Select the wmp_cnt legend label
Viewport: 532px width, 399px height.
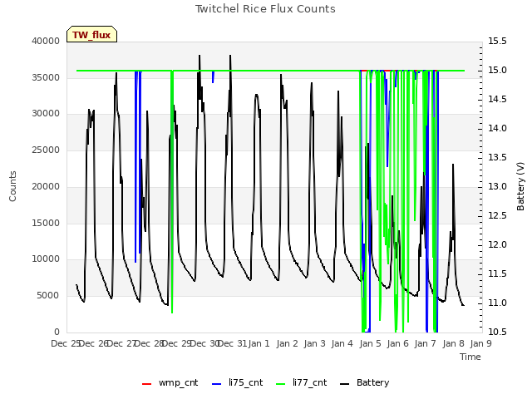tap(178, 382)
